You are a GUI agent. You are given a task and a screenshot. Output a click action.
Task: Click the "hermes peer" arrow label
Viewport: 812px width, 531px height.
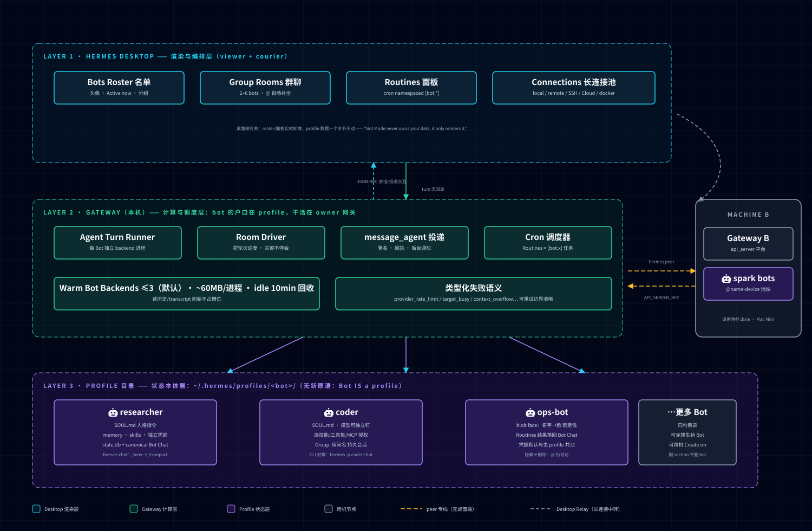662,262
